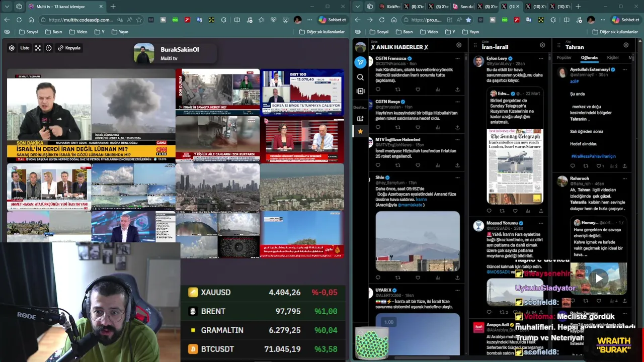Switch to the Son da browser tab
644x362 pixels.
464,7
